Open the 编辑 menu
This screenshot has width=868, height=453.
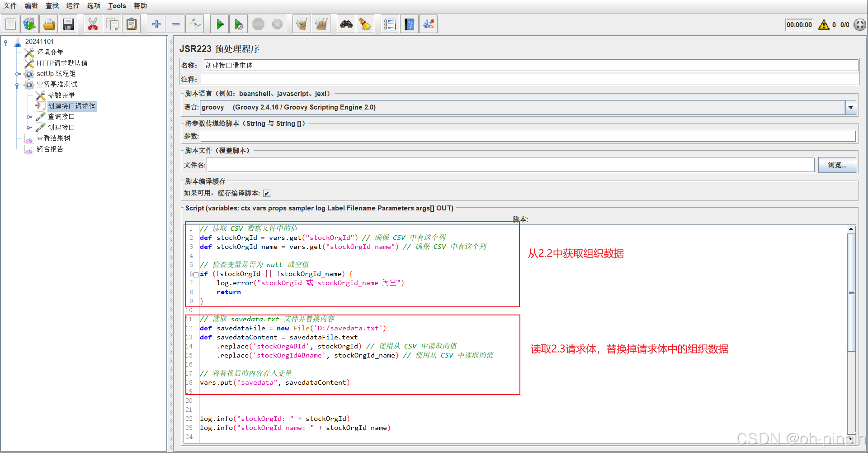click(x=31, y=6)
